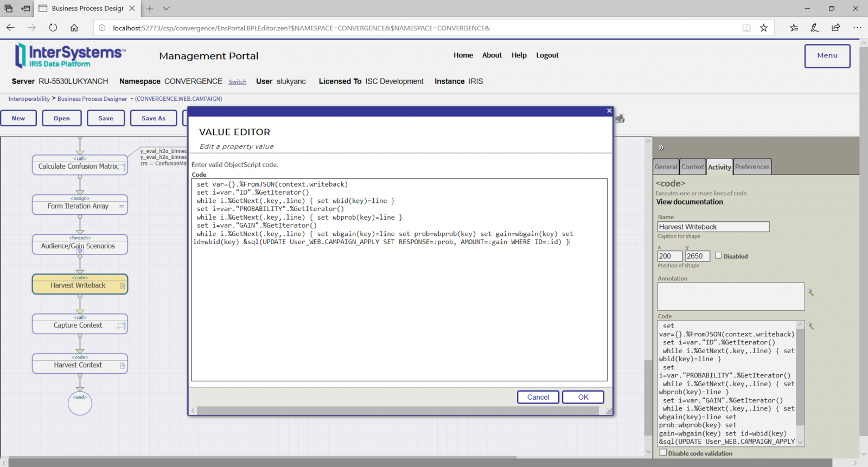This screenshot has width=868, height=467.
Task: Open code editor via magnifier beside Code box
Action: (810, 326)
